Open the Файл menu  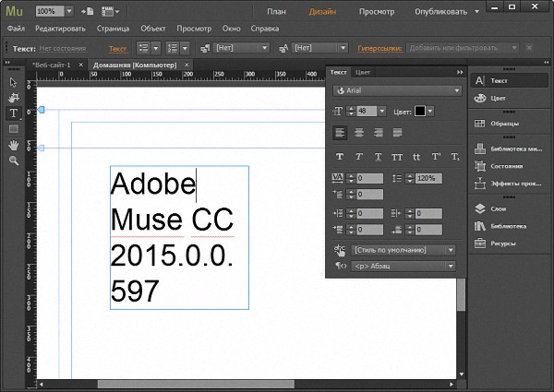[x=16, y=29]
